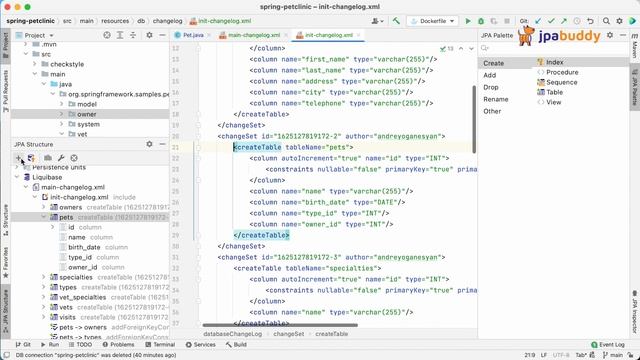Collapse the main folder in Project tree

coord(35,74)
